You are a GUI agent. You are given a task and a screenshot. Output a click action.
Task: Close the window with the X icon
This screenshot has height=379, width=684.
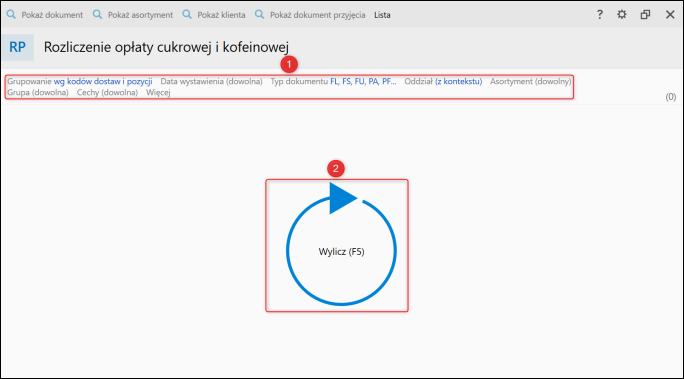click(670, 15)
